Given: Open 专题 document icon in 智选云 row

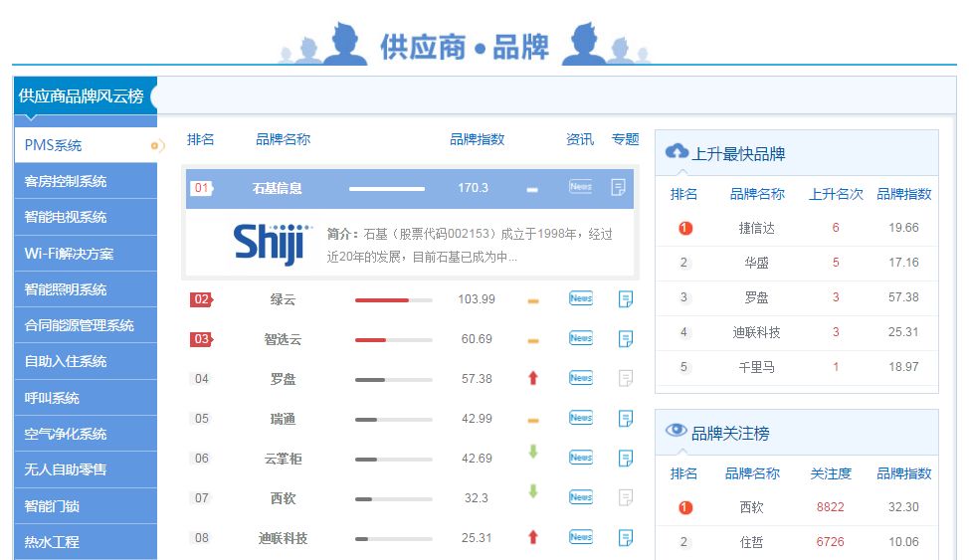Looking at the screenshot, I should (626, 339).
